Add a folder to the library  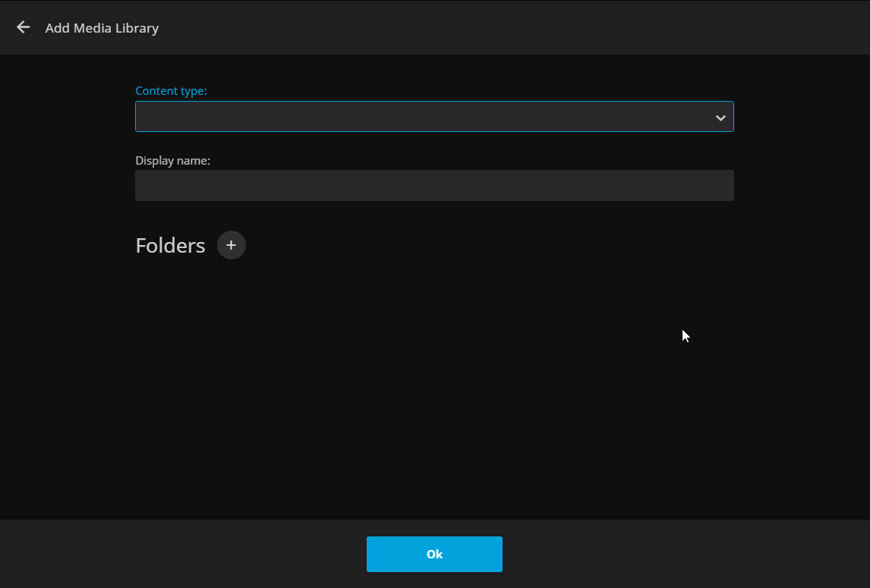(x=232, y=245)
